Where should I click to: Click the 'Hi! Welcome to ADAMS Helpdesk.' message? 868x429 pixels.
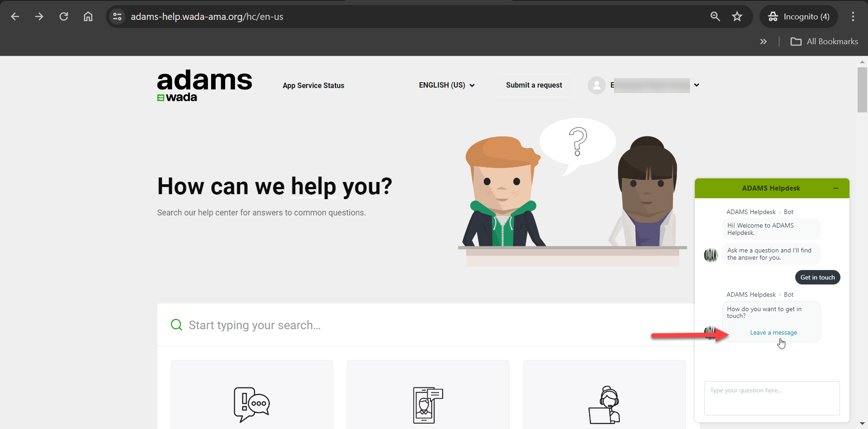pos(771,229)
